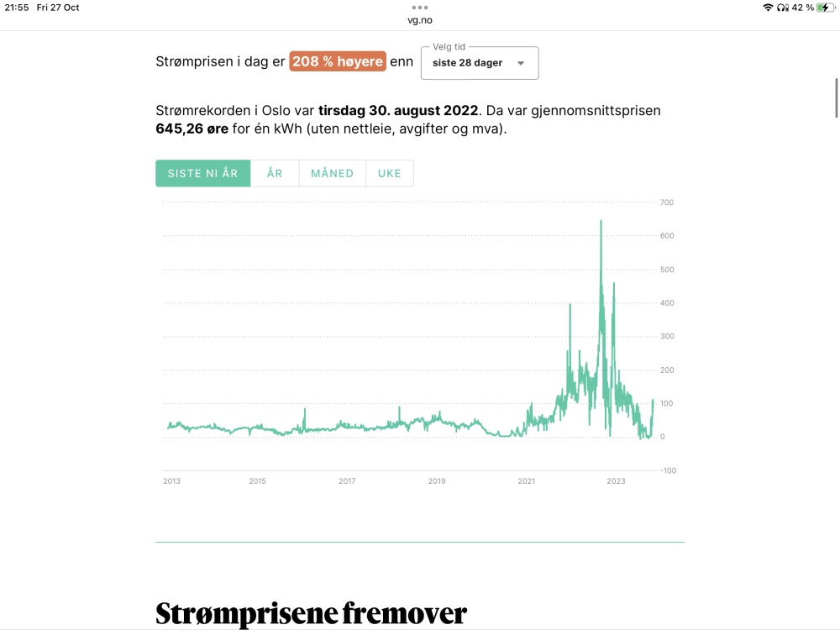This screenshot has height=630, width=840.
Task: Tap the clock showing 21:55
Action: [17, 8]
